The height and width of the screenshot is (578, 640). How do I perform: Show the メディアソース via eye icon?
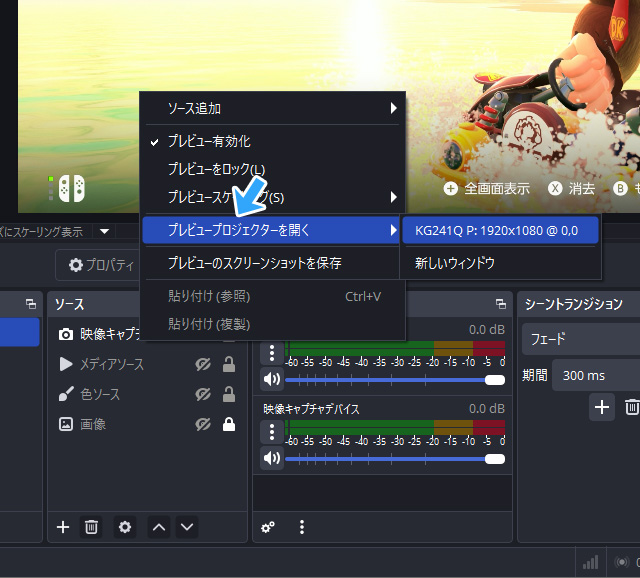203,364
